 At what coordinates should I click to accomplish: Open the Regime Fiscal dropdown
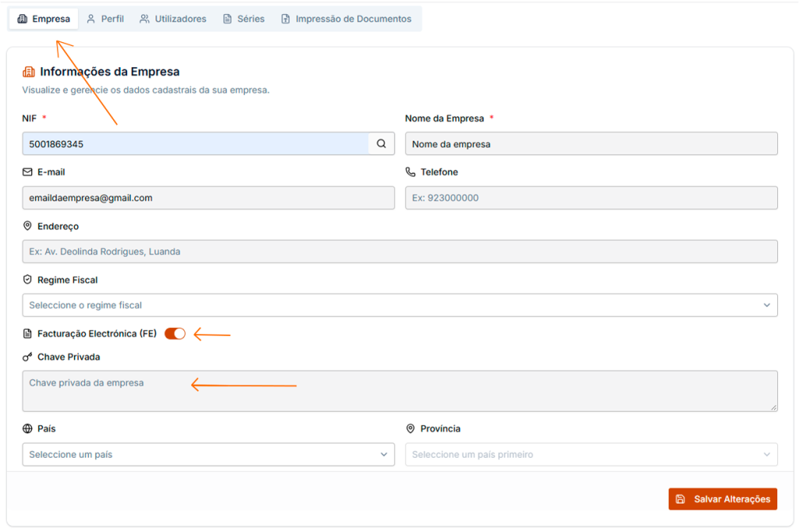coord(400,305)
